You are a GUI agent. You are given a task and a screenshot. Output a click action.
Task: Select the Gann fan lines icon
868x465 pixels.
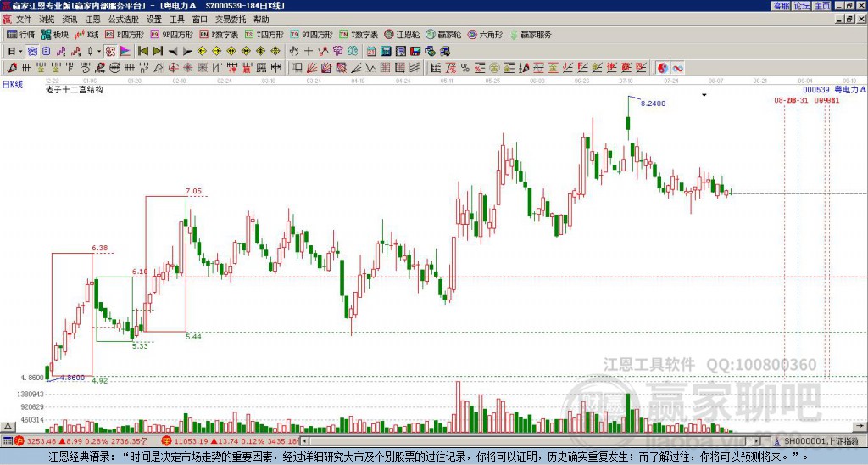(x=312, y=68)
